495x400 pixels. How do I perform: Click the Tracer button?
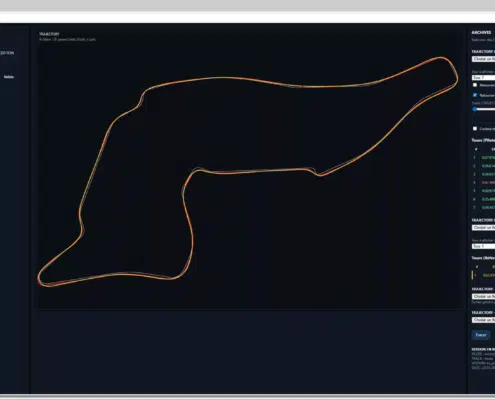tap(481, 335)
